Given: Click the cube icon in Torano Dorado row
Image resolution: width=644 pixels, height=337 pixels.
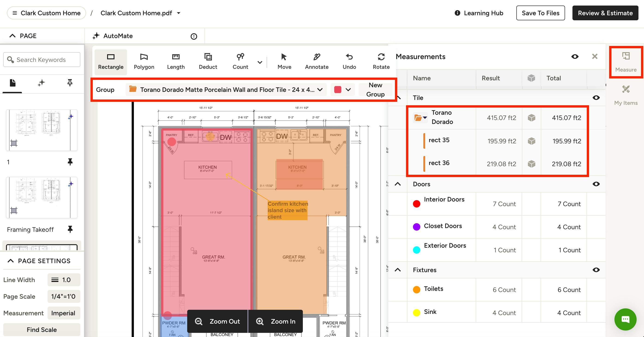Looking at the screenshot, I should (x=532, y=118).
